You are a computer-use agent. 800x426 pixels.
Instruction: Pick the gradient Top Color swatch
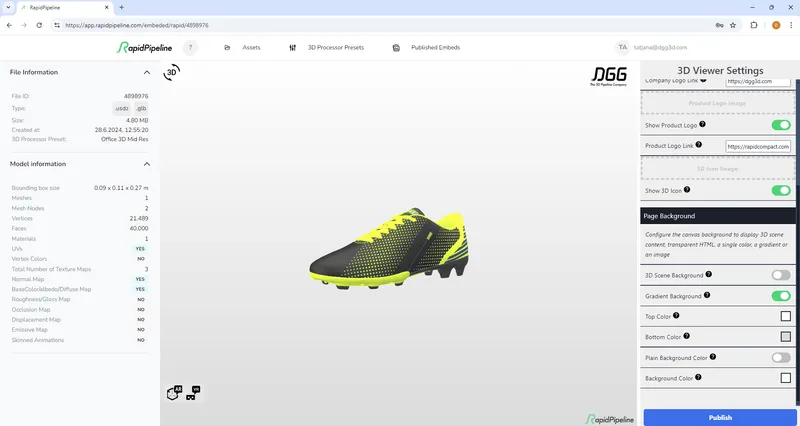[785, 316]
